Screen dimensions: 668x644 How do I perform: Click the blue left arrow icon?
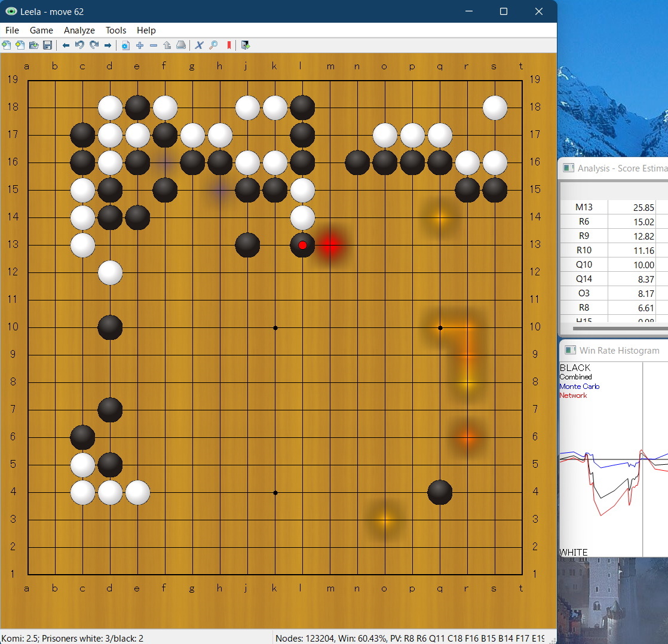tap(66, 45)
